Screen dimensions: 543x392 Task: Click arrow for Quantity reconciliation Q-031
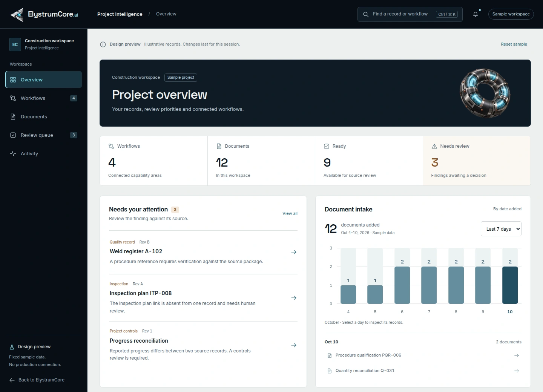(x=517, y=371)
